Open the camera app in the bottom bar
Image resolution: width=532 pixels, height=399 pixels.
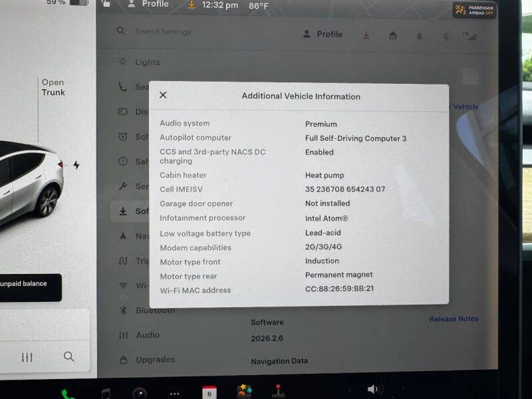tap(140, 394)
